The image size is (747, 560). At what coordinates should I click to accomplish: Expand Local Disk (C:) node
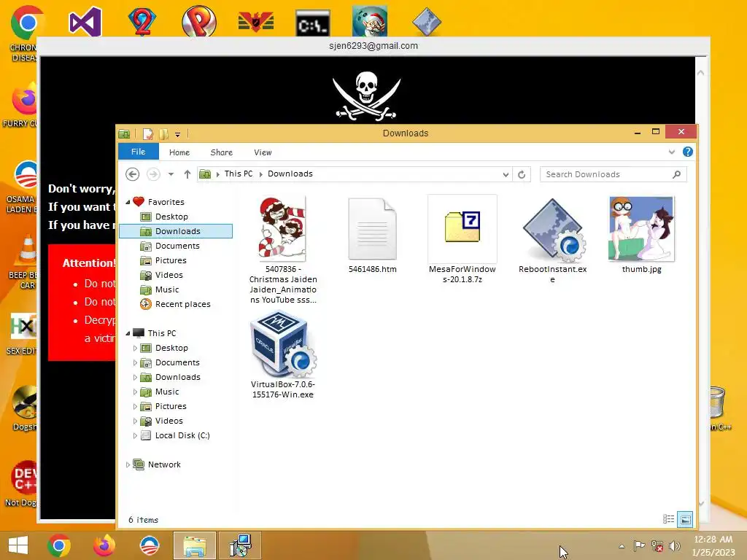tap(135, 435)
